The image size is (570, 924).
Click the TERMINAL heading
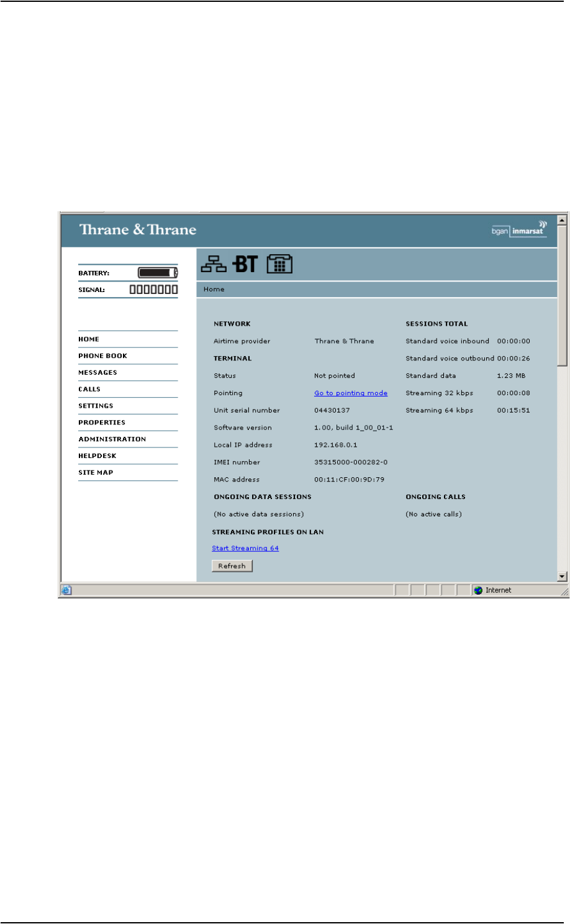(x=233, y=359)
